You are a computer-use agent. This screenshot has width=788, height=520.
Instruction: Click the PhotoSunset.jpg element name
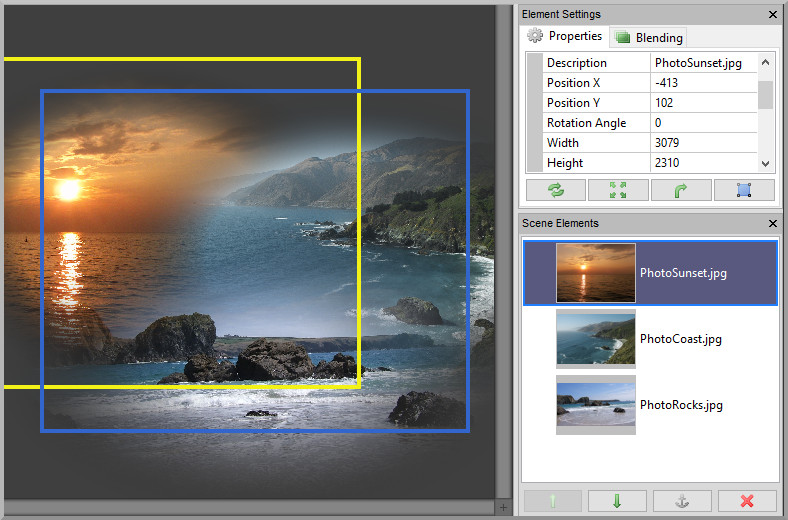683,273
